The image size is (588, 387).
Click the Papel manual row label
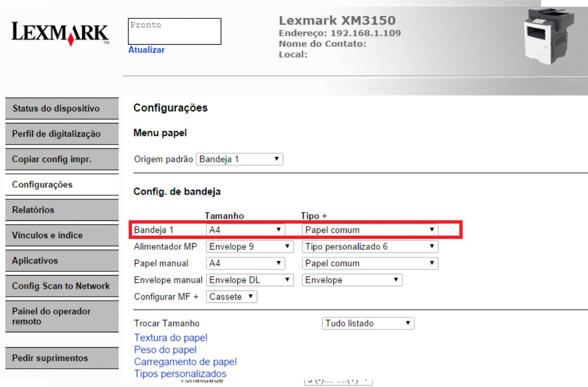[x=161, y=264]
